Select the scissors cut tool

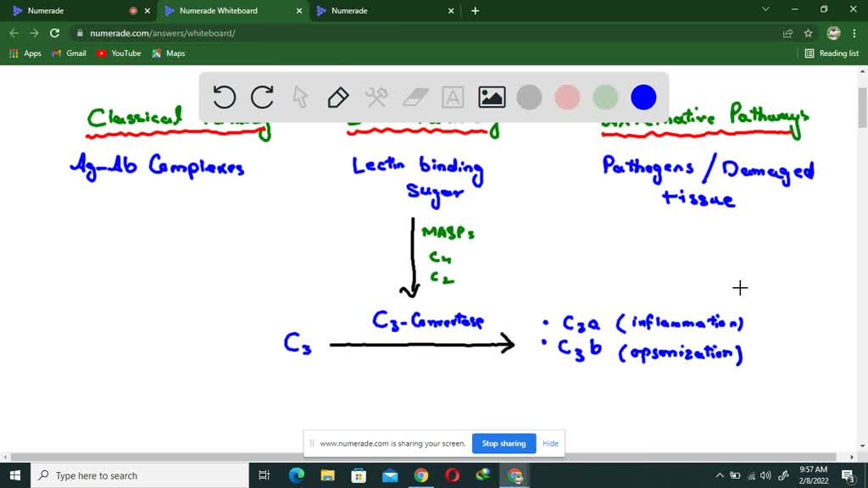(x=376, y=97)
